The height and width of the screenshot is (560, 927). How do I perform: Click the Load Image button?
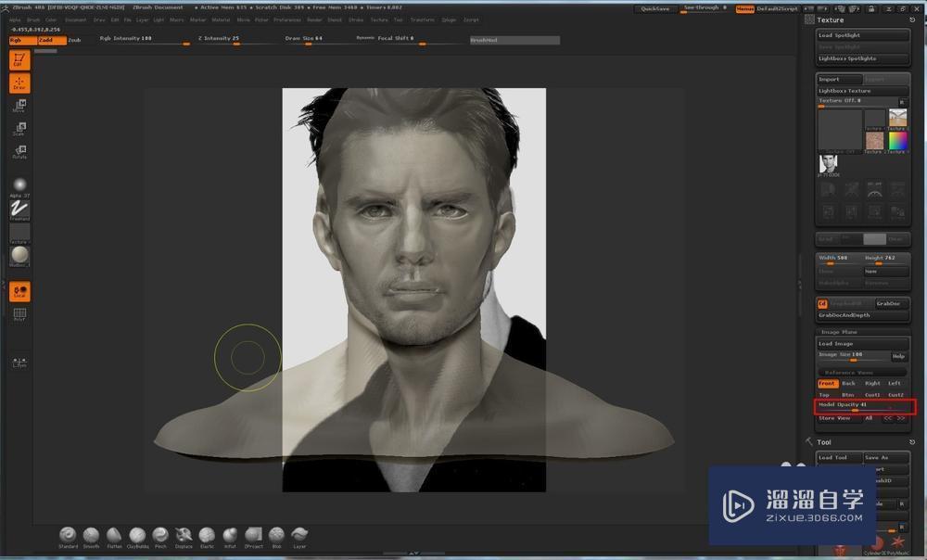coord(862,344)
